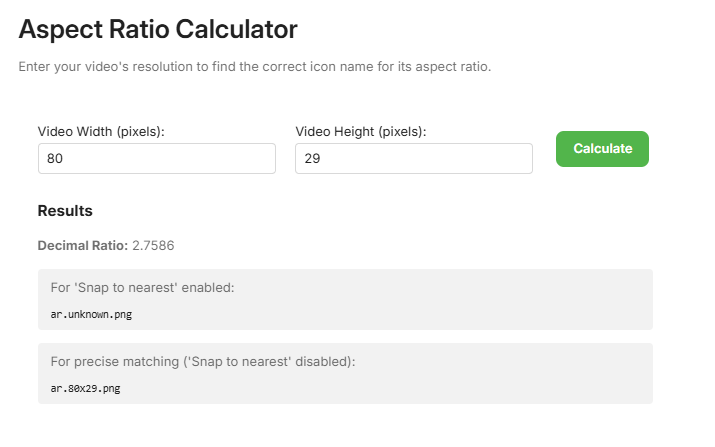The height and width of the screenshot is (447, 715).
Task: Click the number 29 in the height box
Action: [312, 158]
